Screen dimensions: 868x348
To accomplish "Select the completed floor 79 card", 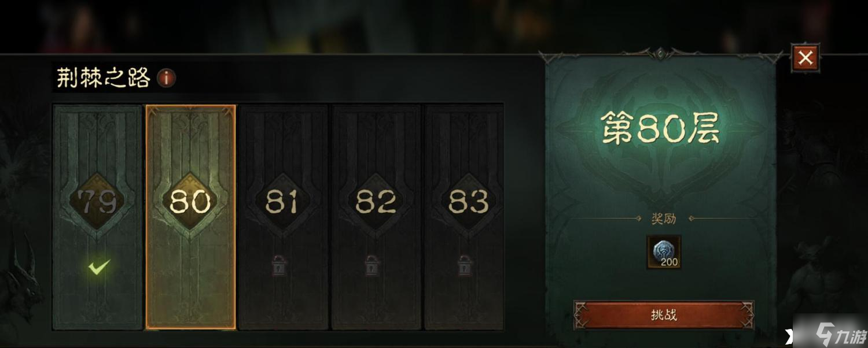I will 98,217.
